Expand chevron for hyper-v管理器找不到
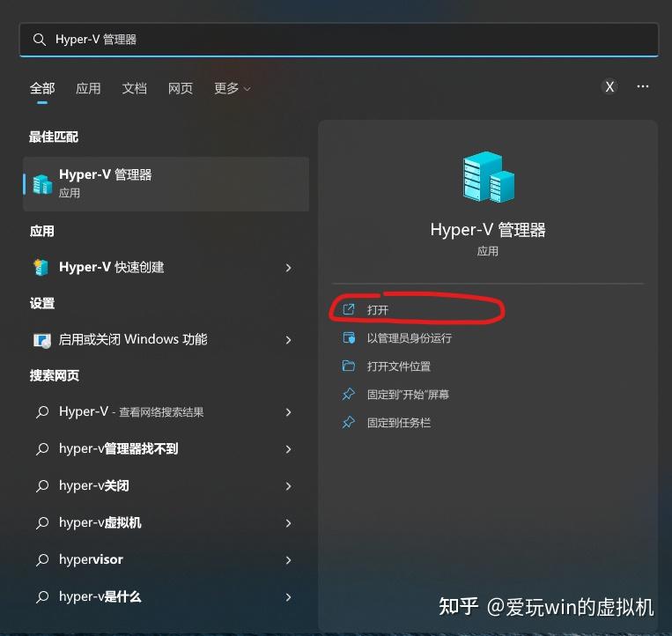Image resolution: width=672 pixels, height=636 pixels. pos(288,449)
